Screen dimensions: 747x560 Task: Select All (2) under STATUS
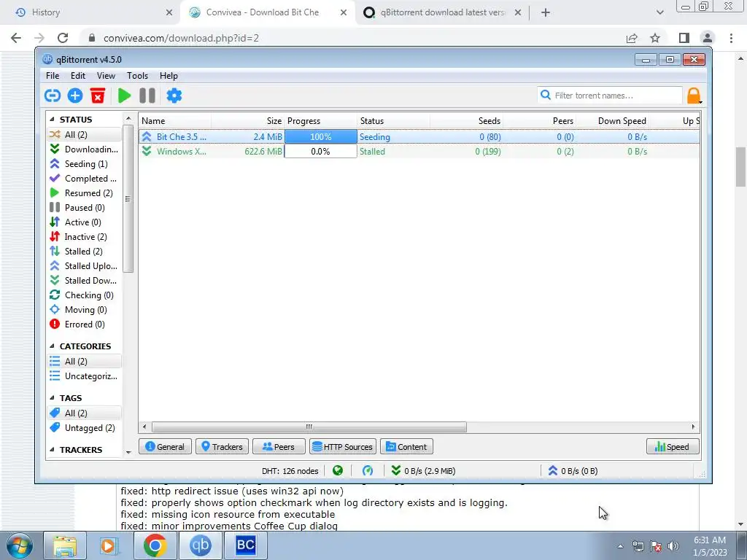pyautogui.click(x=85, y=135)
